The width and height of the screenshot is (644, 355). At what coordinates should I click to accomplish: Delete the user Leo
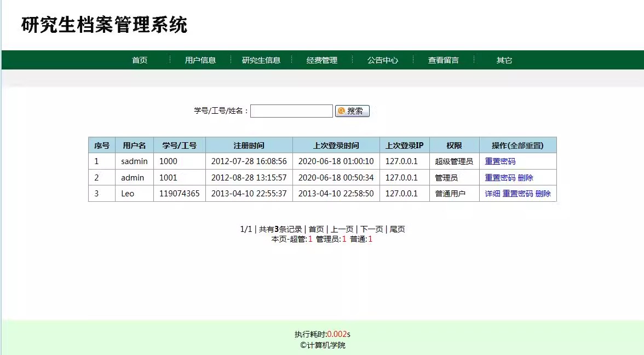(543, 194)
